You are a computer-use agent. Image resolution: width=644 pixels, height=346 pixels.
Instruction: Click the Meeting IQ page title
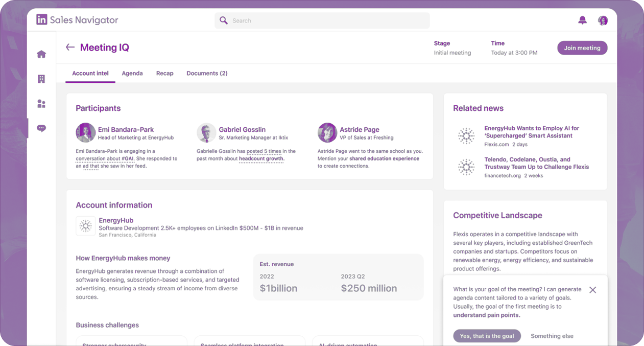coord(105,48)
